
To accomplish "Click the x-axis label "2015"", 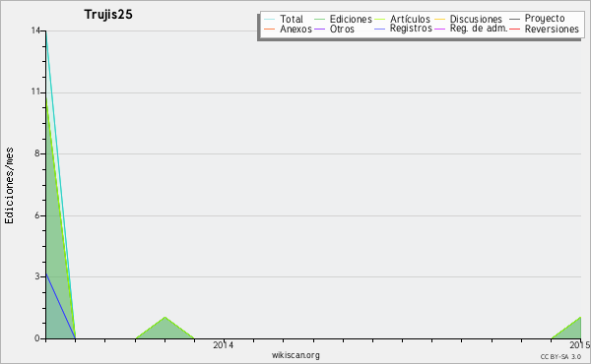I will click(580, 344).
